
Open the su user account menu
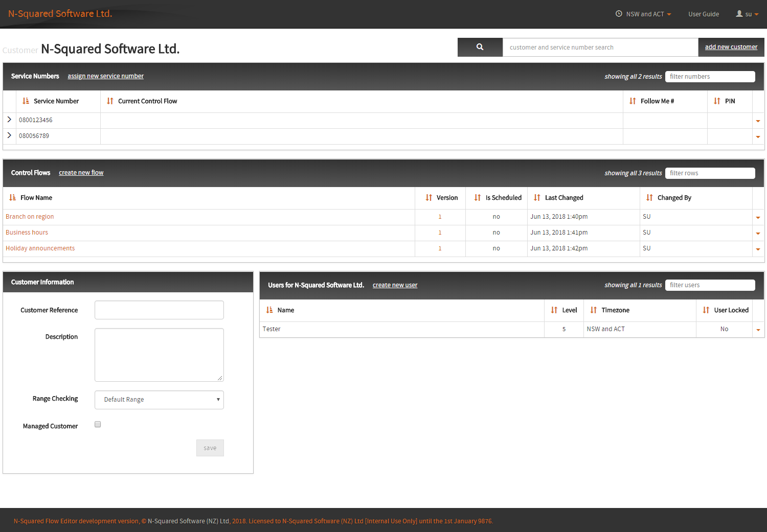coord(747,14)
